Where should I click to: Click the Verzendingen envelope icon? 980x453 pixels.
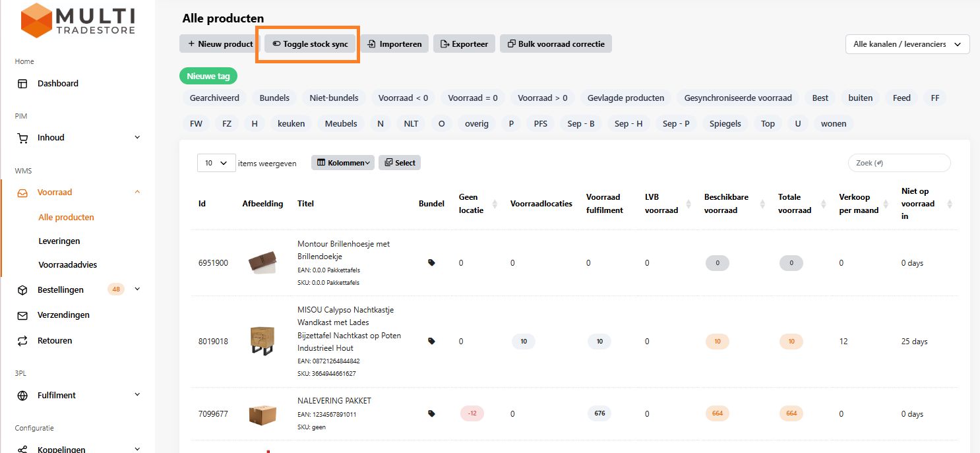pos(22,315)
